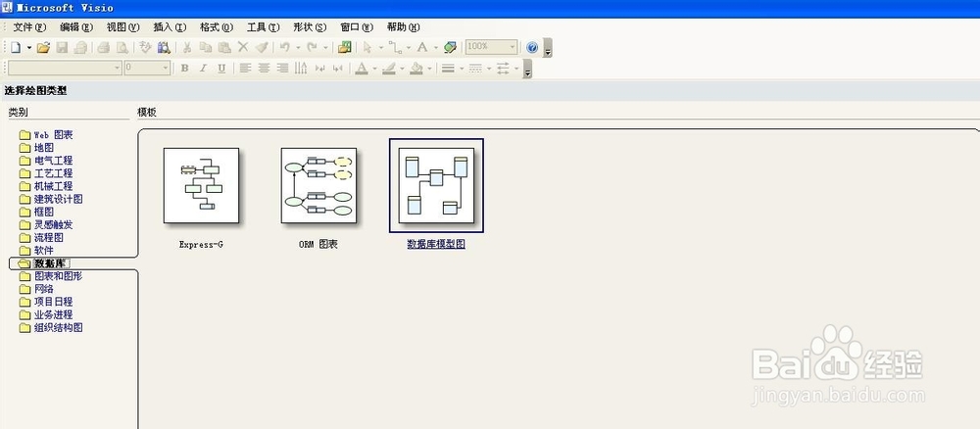Click the Line Color pen swatch
This screenshot has height=429, width=980.
point(389,68)
